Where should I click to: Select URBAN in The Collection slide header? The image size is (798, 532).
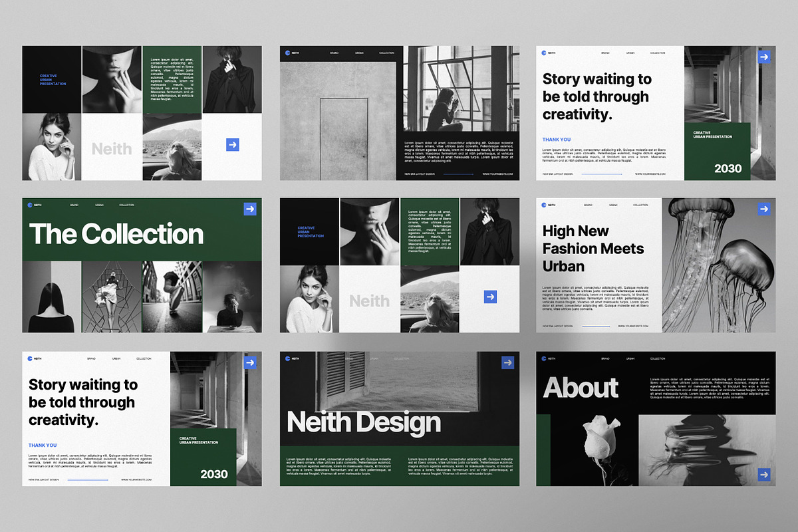click(99, 205)
